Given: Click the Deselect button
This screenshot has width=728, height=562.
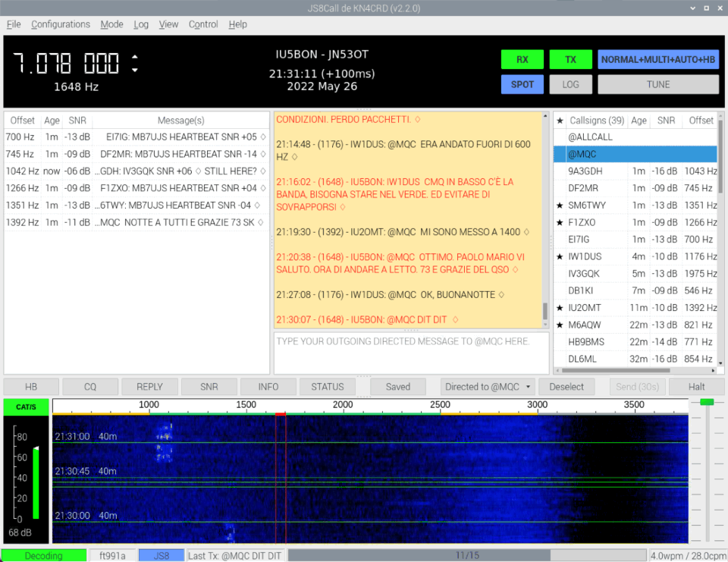Looking at the screenshot, I should pos(566,387).
